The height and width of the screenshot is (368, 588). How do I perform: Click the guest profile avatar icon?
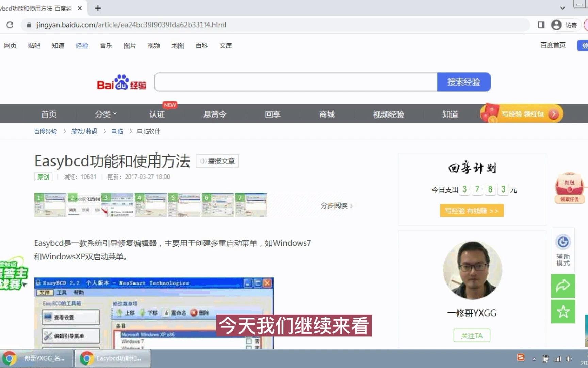pyautogui.click(x=556, y=25)
